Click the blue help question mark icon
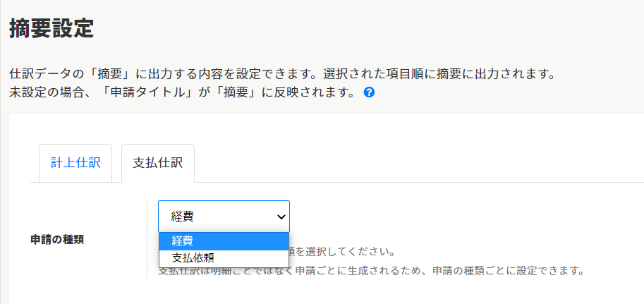 pyautogui.click(x=369, y=92)
